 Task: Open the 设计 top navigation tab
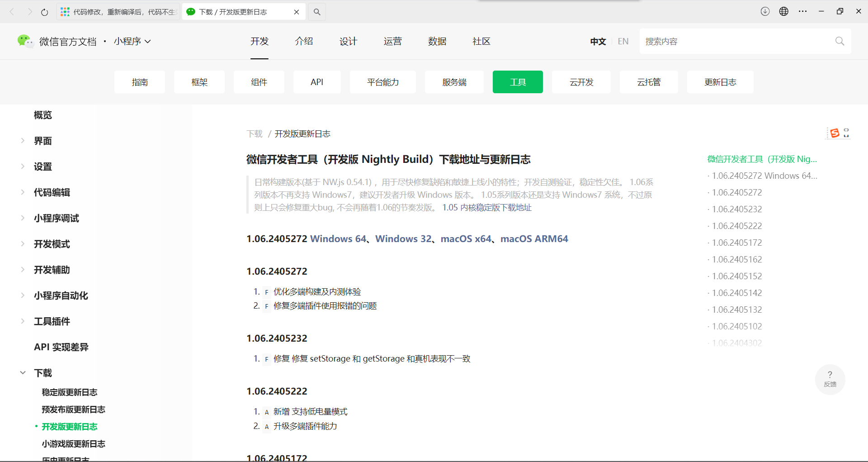coord(348,41)
